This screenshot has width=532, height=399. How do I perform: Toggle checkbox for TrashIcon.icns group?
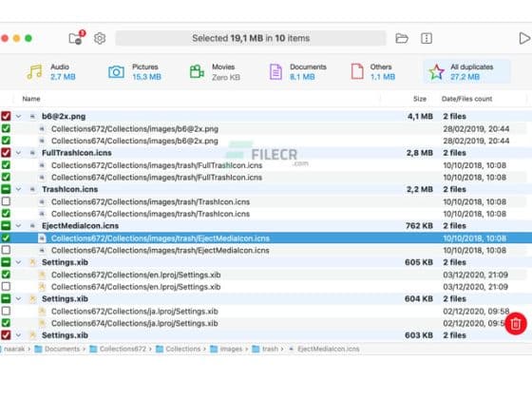coord(6,189)
